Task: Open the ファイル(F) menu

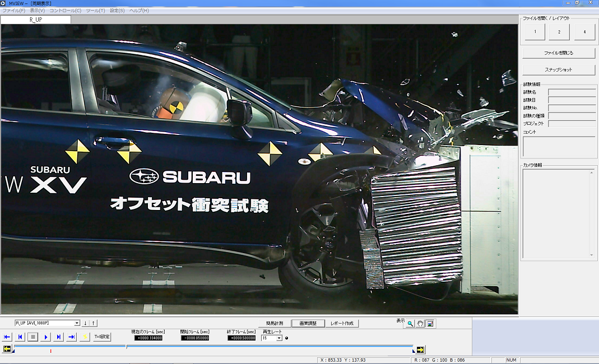Action: tap(14, 11)
